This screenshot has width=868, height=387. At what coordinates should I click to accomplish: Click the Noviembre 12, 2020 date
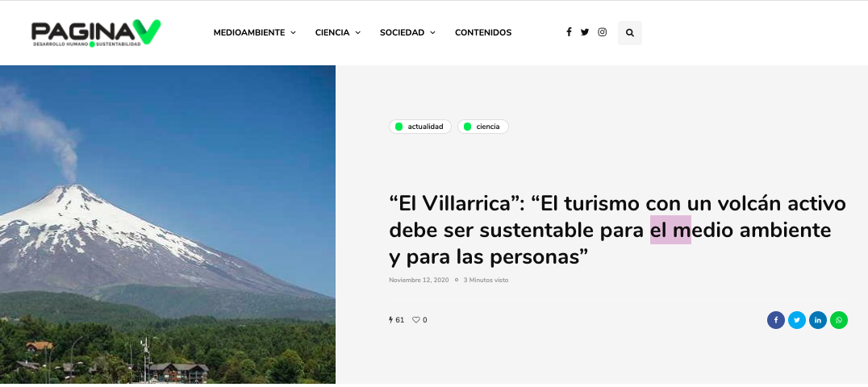tap(419, 280)
